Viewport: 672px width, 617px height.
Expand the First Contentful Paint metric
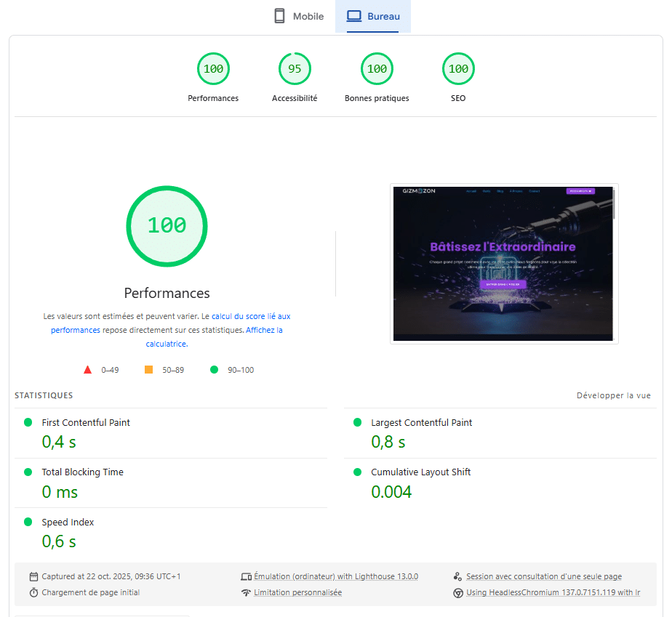(x=86, y=423)
